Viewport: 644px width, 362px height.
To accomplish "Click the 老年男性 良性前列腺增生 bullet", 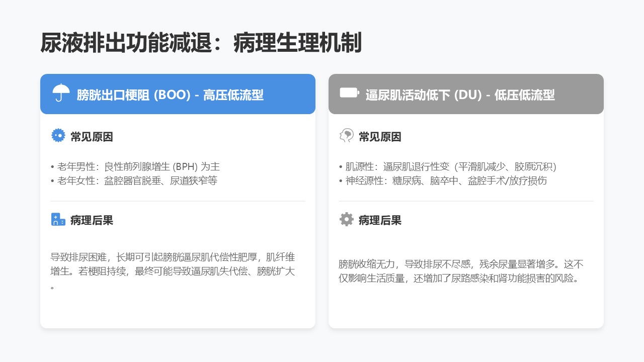I will pyautogui.click(x=135, y=166).
